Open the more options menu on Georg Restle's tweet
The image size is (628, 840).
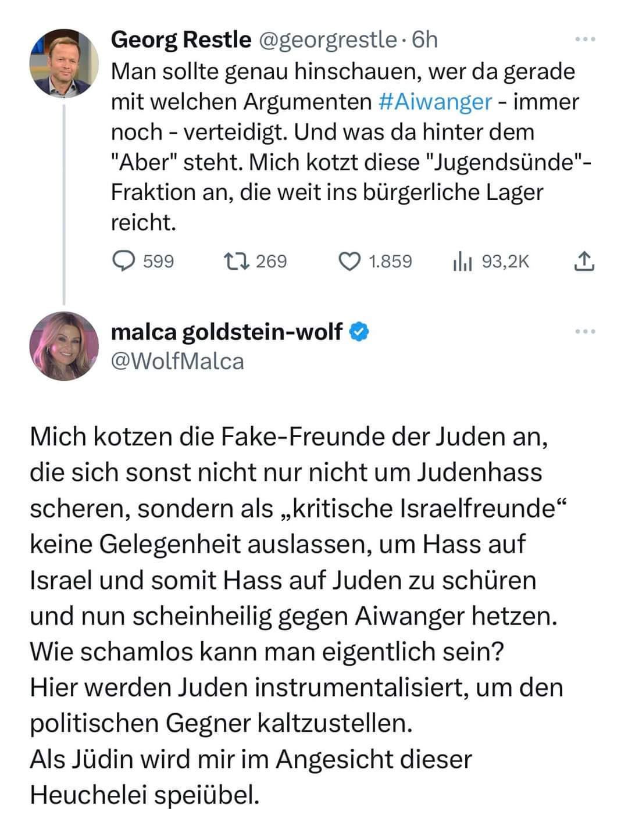[x=584, y=40]
